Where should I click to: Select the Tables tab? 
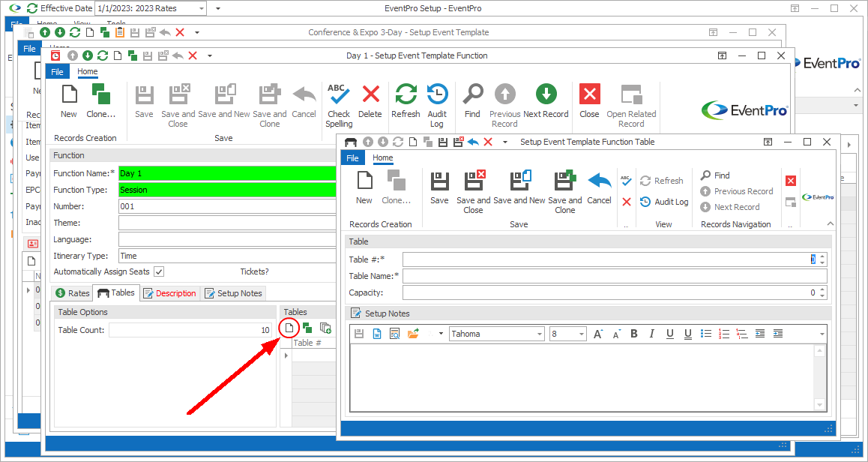pos(116,292)
